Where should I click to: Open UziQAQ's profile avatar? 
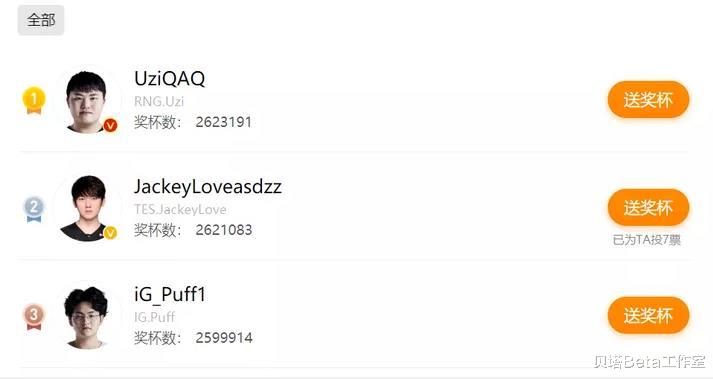[87, 101]
